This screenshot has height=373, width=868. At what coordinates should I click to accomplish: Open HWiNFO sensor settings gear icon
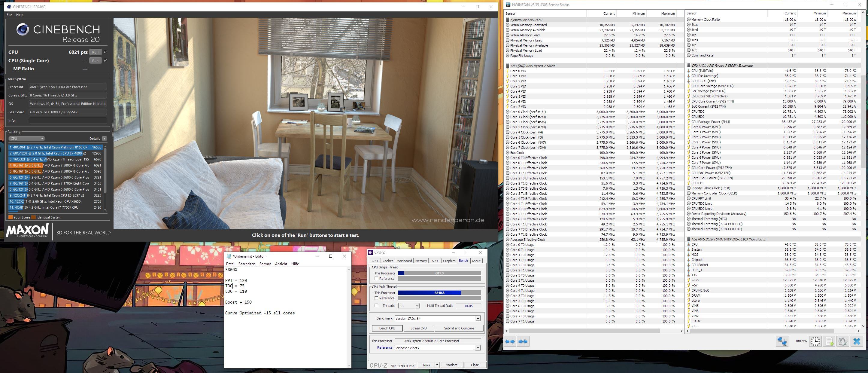pyautogui.click(x=842, y=341)
